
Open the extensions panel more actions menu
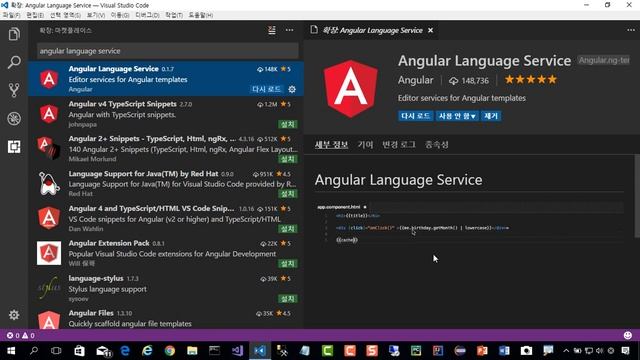(289, 30)
